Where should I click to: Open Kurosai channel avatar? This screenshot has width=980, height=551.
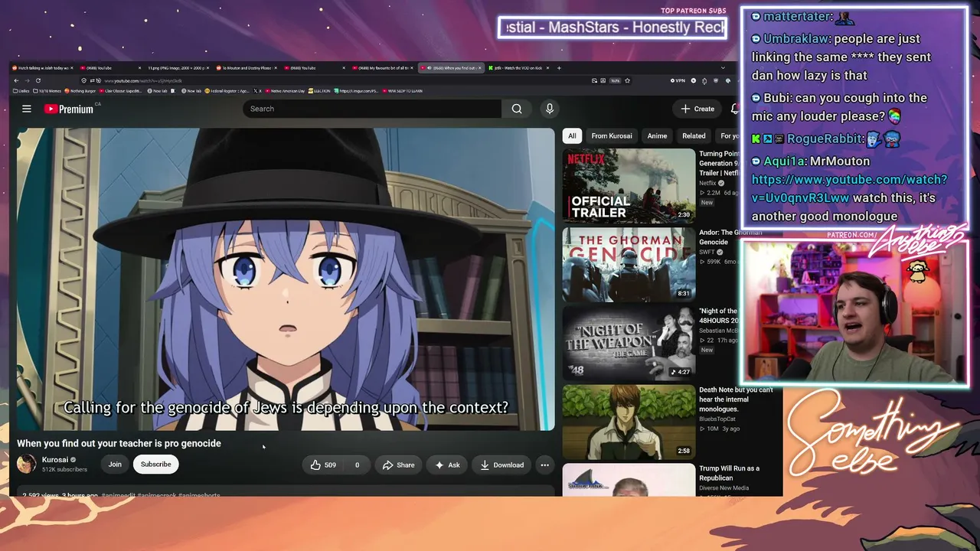[26, 464]
